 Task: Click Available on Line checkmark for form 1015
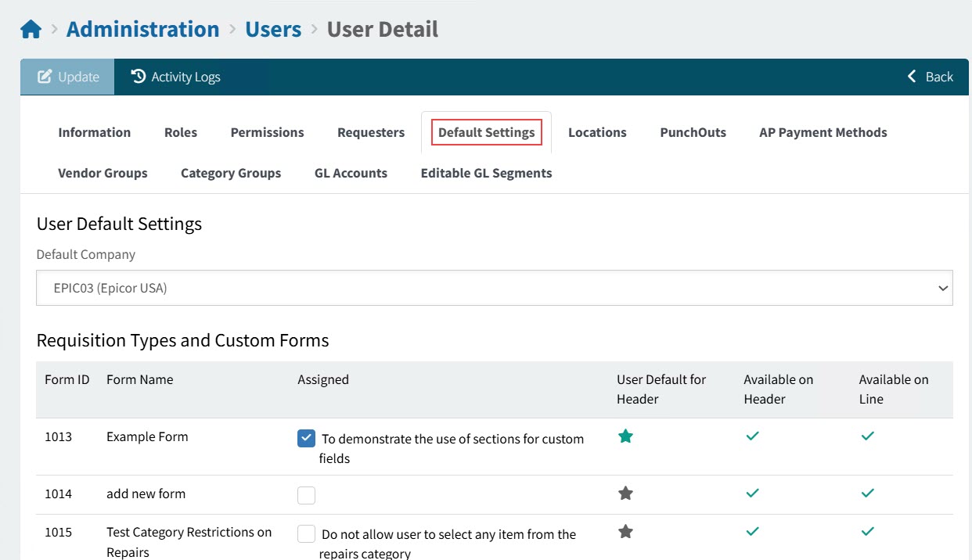point(867,532)
